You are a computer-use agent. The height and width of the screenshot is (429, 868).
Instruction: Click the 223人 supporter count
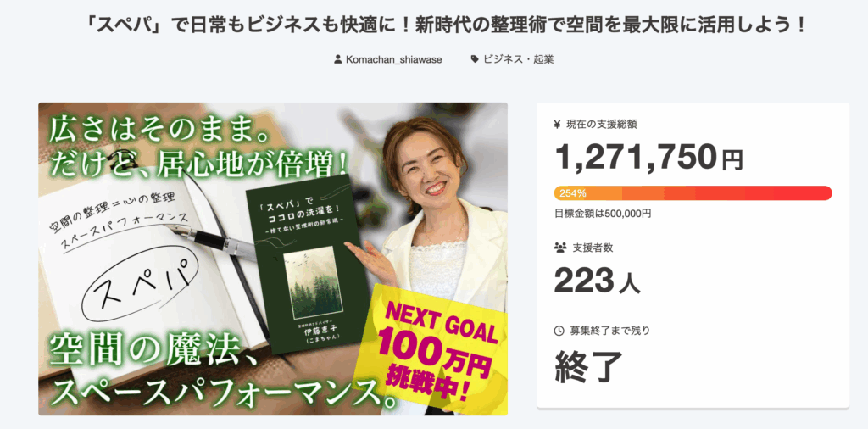pyautogui.click(x=598, y=281)
